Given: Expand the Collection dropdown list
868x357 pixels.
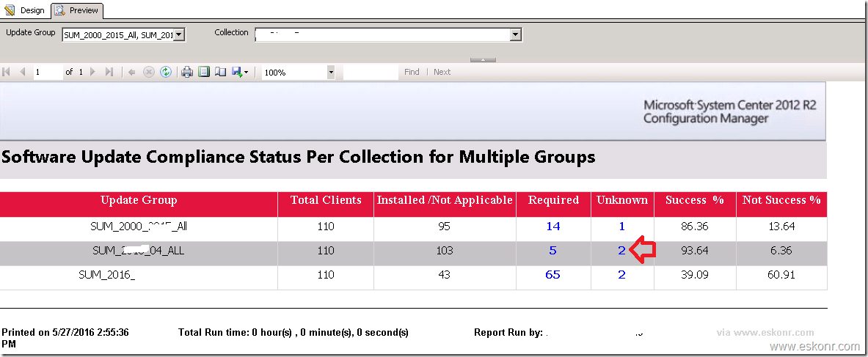Looking at the screenshot, I should coord(515,34).
